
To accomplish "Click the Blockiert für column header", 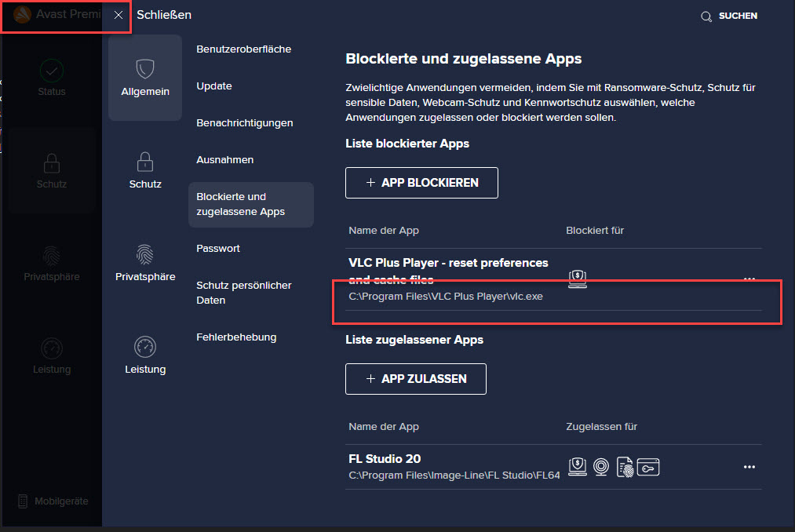I will 595,231.
